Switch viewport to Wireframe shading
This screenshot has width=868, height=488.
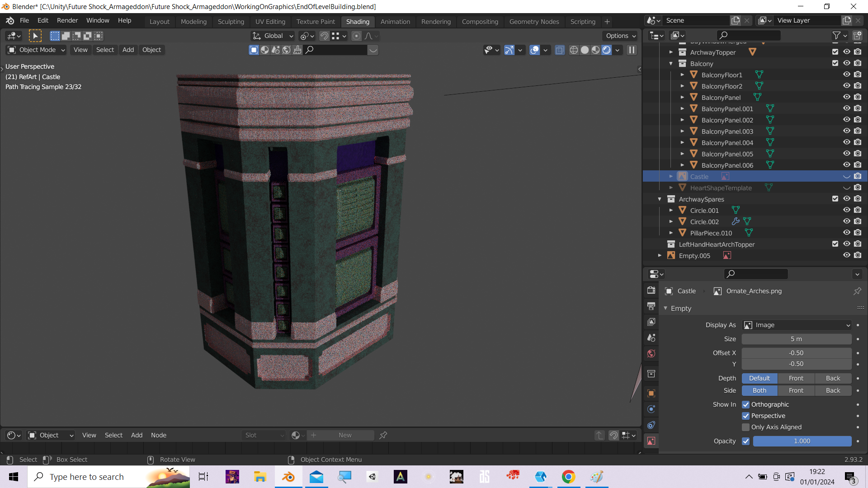click(x=574, y=50)
